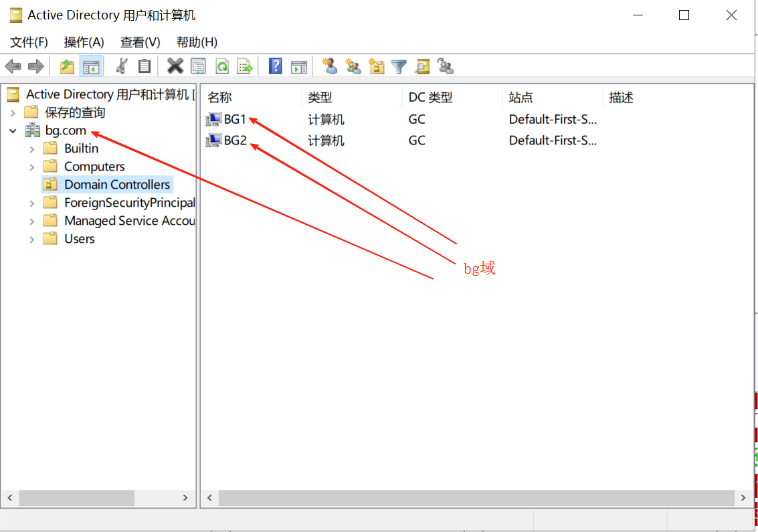Select the Users container
The width and height of the screenshot is (758, 532).
tap(80, 238)
